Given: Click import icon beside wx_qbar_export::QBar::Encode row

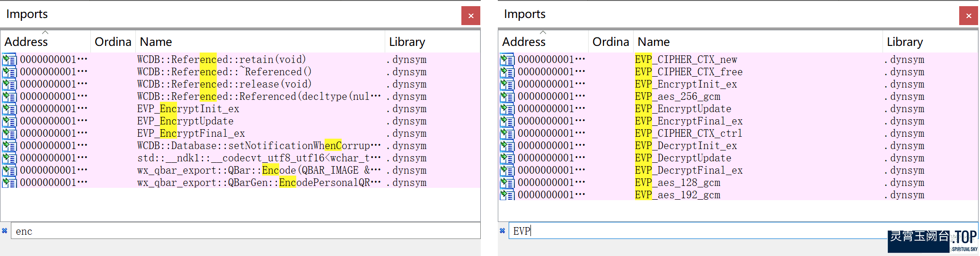Looking at the screenshot, I should coord(9,170).
